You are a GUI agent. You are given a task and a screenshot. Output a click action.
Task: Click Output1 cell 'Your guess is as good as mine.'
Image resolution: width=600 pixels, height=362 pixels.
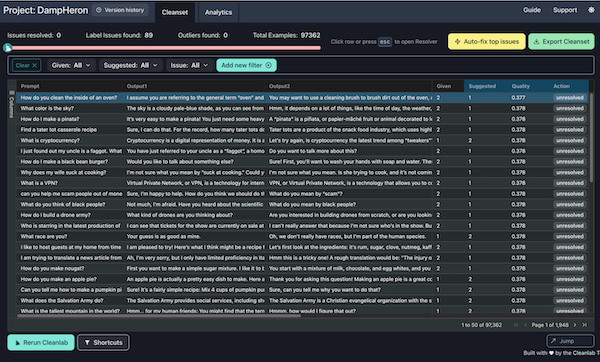[x=194, y=236]
